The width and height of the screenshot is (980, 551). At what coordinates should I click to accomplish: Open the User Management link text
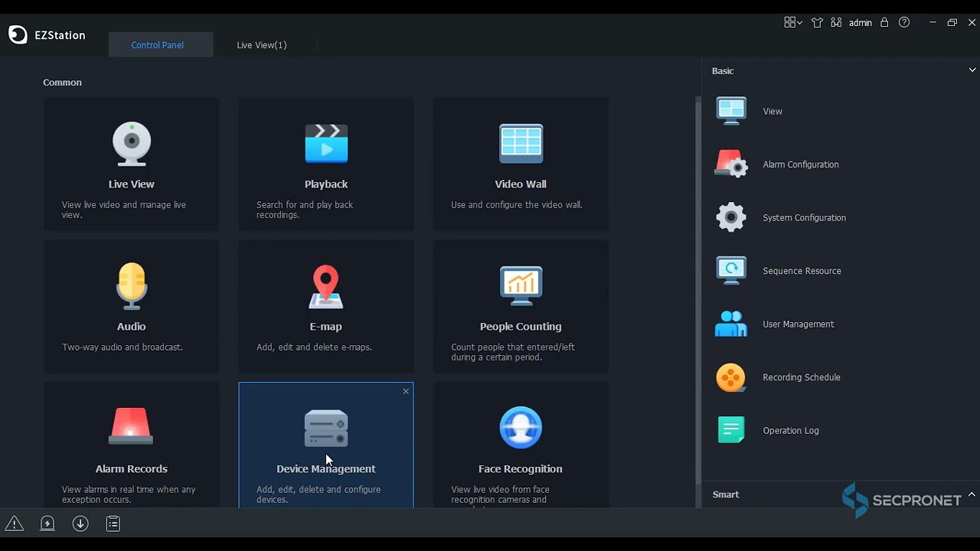click(799, 324)
